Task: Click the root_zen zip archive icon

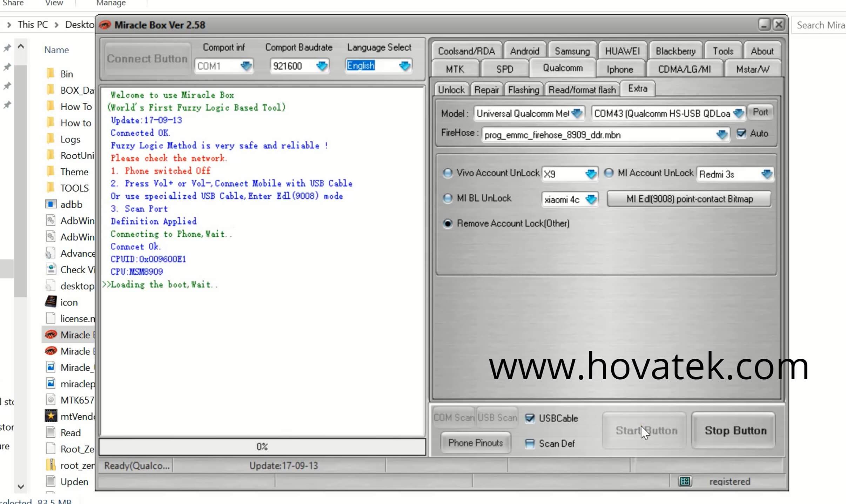Action: click(51, 465)
